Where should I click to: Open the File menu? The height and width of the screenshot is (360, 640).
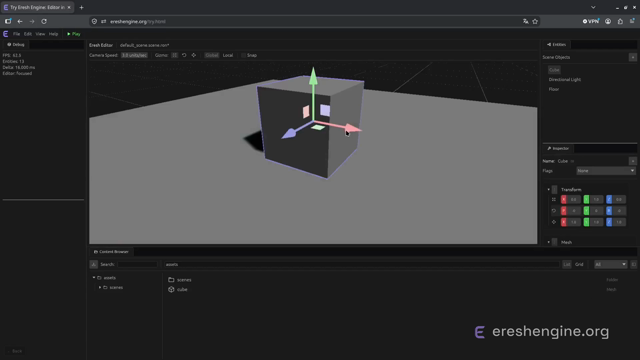click(16, 34)
